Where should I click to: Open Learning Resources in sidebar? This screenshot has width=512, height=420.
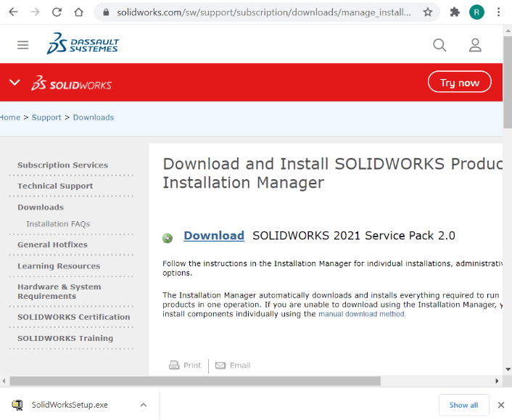[x=59, y=265]
